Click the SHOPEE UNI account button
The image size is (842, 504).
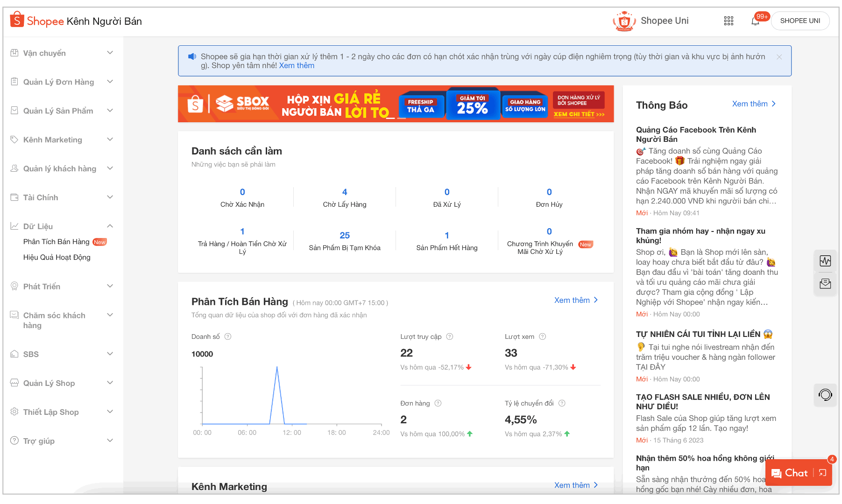coord(800,21)
